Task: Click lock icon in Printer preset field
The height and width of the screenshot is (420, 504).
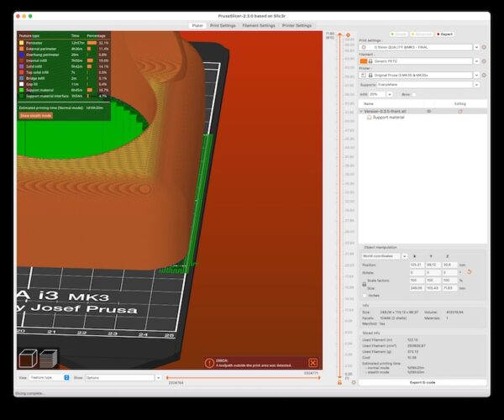Action: point(370,76)
